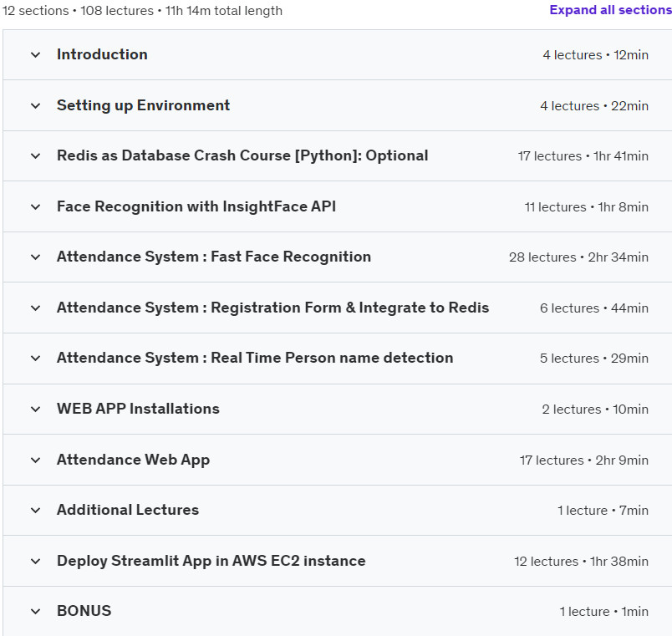
Task: Select Deploy Streamlit App in AWS EC2 title
Action: pos(211,561)
